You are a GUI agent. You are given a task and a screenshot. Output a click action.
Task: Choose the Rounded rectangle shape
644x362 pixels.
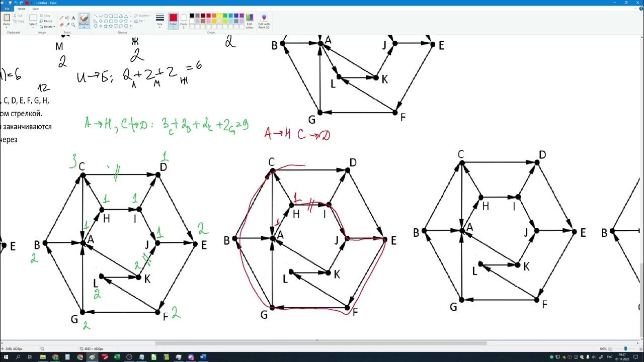tap(116, 16)
